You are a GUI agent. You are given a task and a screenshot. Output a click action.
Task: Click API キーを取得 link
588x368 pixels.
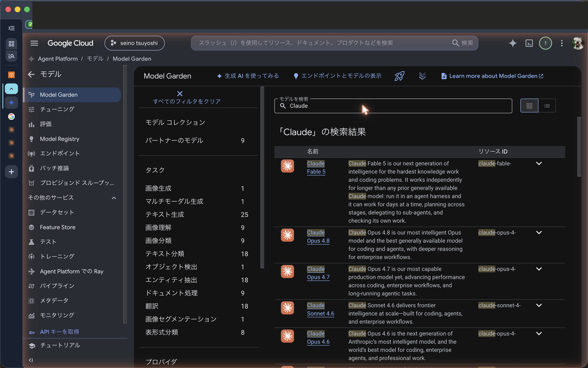[60, 332]
